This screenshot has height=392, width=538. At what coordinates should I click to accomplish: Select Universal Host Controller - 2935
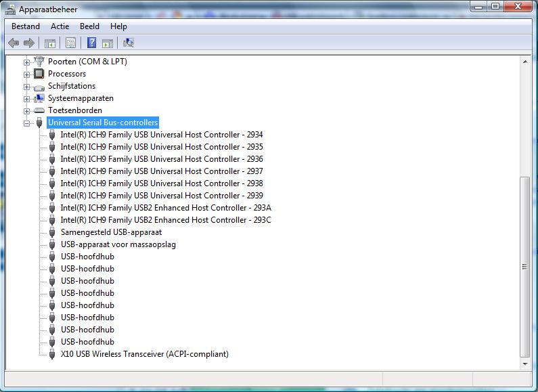[x=162, y=147]
